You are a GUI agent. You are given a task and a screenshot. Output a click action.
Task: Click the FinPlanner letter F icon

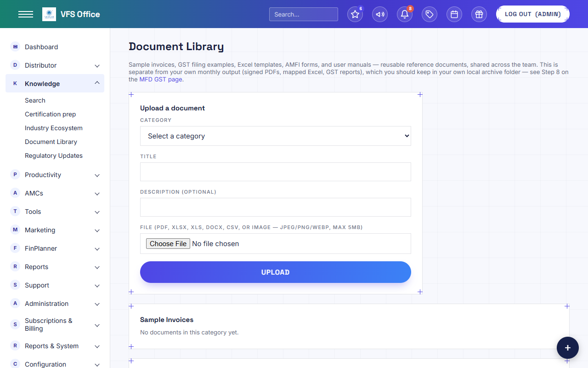(x=15, y=248)
